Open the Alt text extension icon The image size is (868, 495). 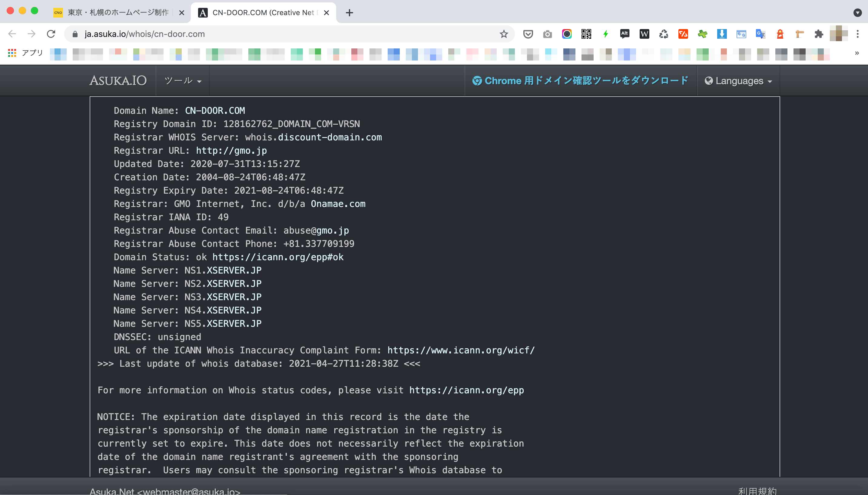625,34
